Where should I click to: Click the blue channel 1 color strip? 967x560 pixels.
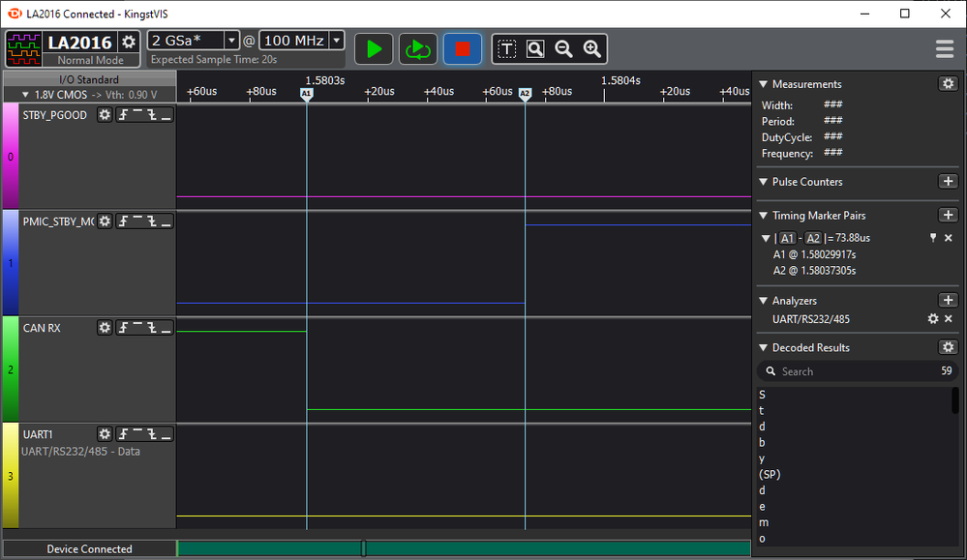[x=11, y=263]
